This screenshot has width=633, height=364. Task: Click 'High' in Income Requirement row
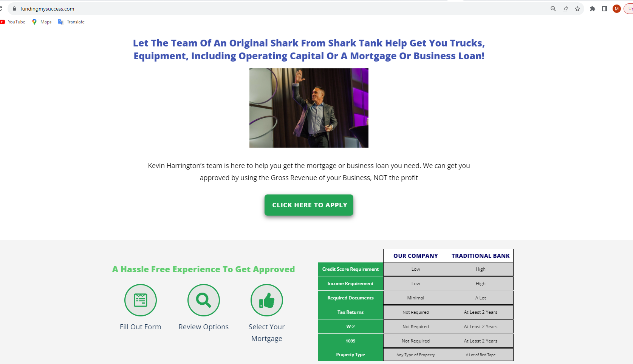pyautogui.click(x=481, y=284)
